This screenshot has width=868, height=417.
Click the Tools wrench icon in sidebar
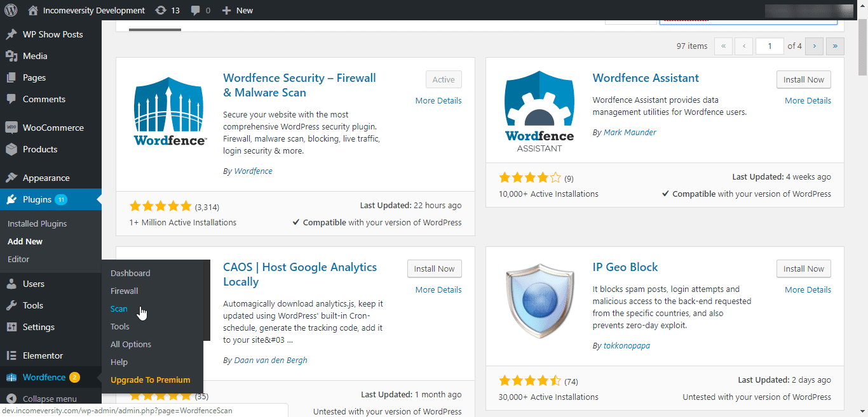11,305
